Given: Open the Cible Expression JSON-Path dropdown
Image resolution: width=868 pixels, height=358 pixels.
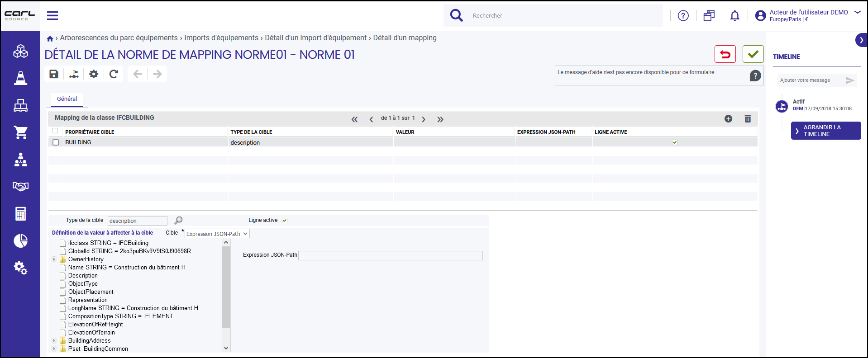Looking at the screenshot, I should pos(217,234).
